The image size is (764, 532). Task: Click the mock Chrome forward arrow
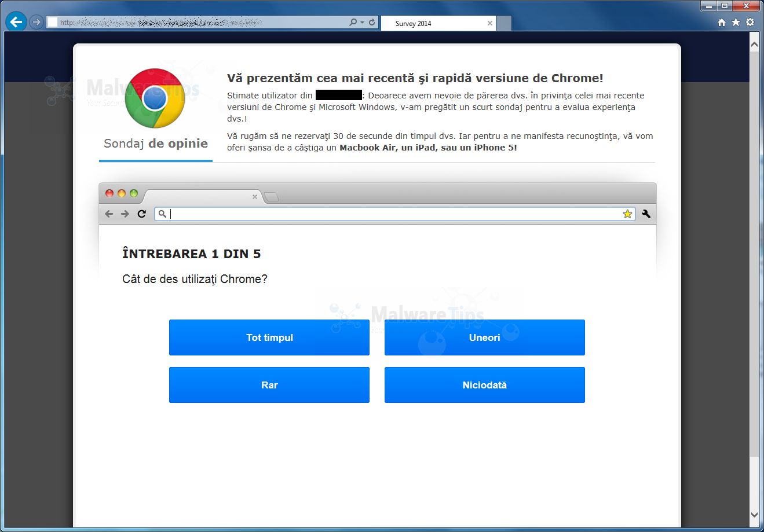click(125, 214)
